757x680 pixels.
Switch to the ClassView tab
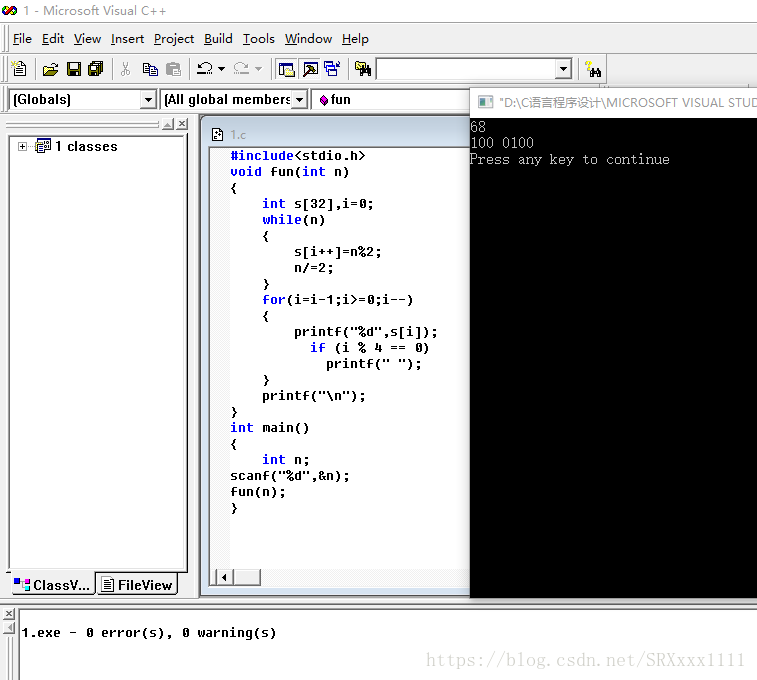[52, 585]
